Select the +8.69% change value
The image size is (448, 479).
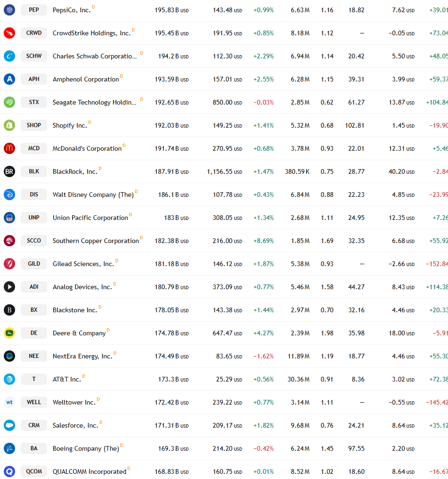pos(263,241)
